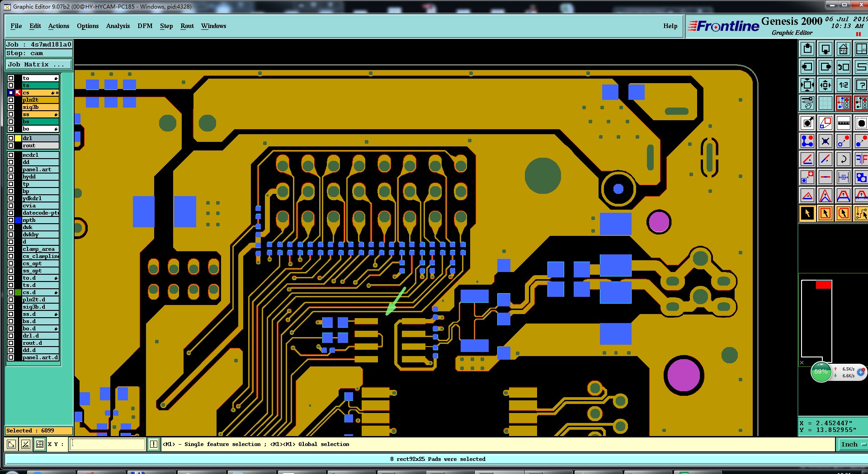Click the X Y coordinate input field

108,444
